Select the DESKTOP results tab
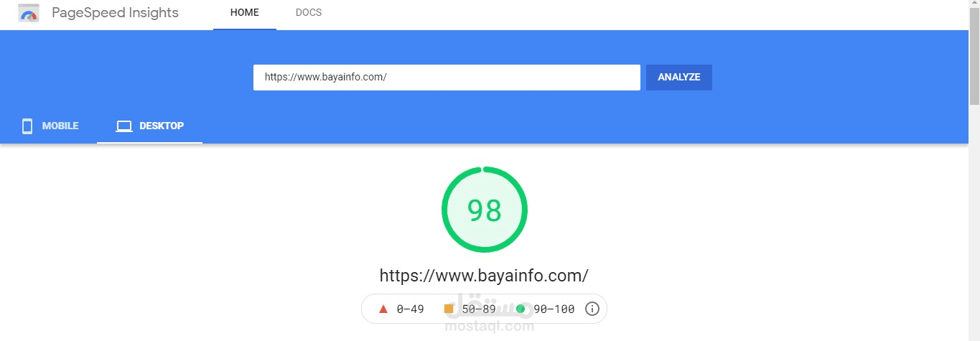Screen dimensions: 980x341 pyautogui.click(x=150, y=126)
